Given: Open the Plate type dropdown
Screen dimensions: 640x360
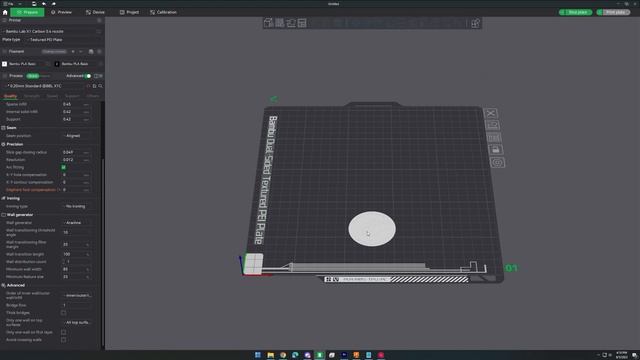Looking at the screenshot, I should point(64,40).
